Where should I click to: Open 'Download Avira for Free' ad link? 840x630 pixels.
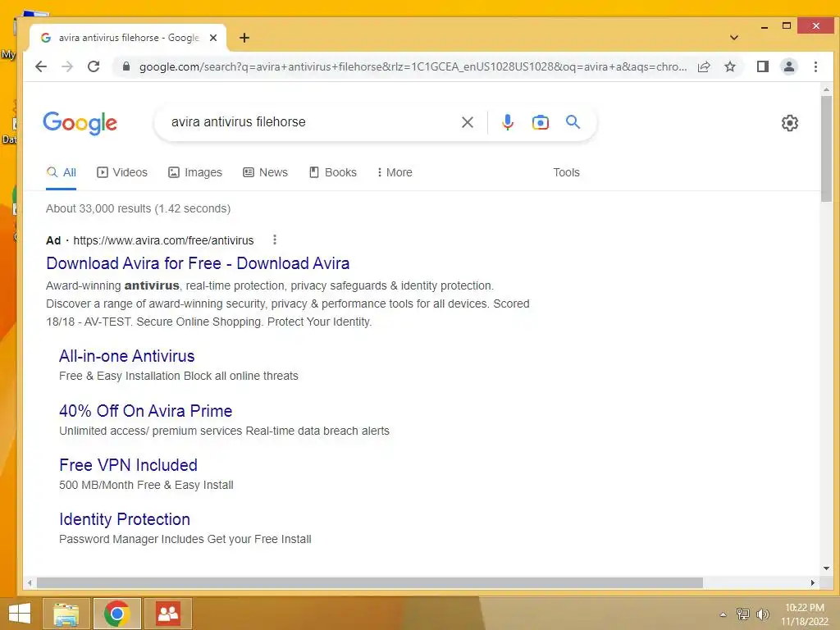point(198,263)
